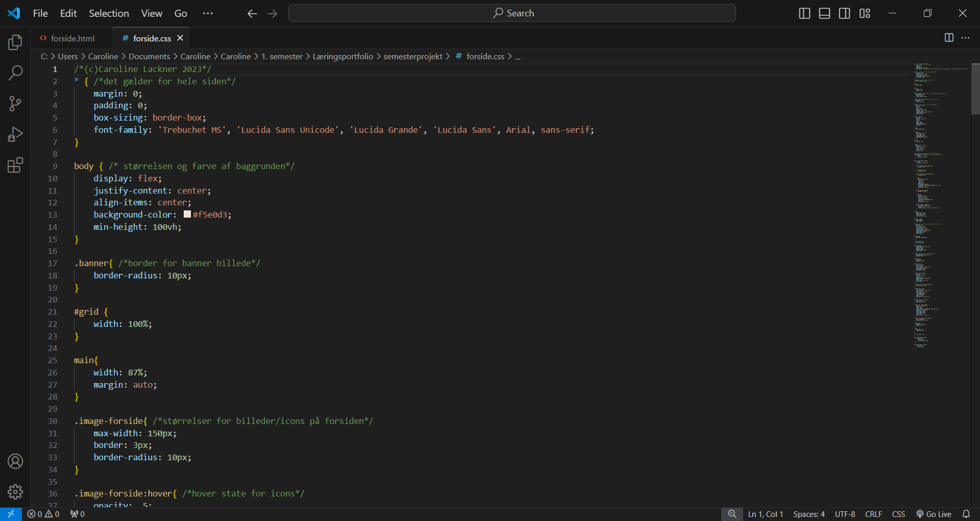Switch to the forside.html tab

tap(72, 38)
